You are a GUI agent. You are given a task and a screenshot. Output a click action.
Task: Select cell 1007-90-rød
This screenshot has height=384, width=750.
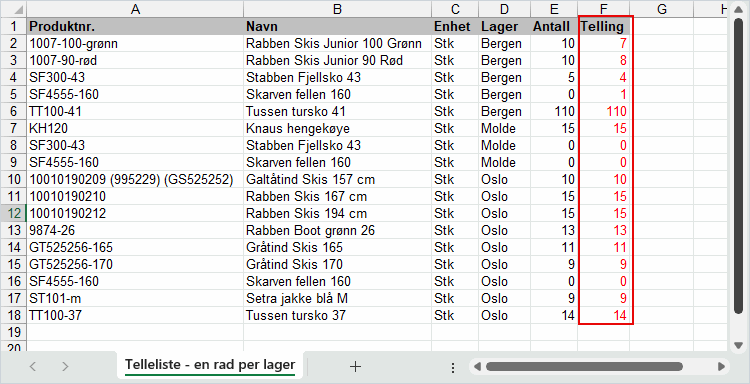click(x=135, y=60)
